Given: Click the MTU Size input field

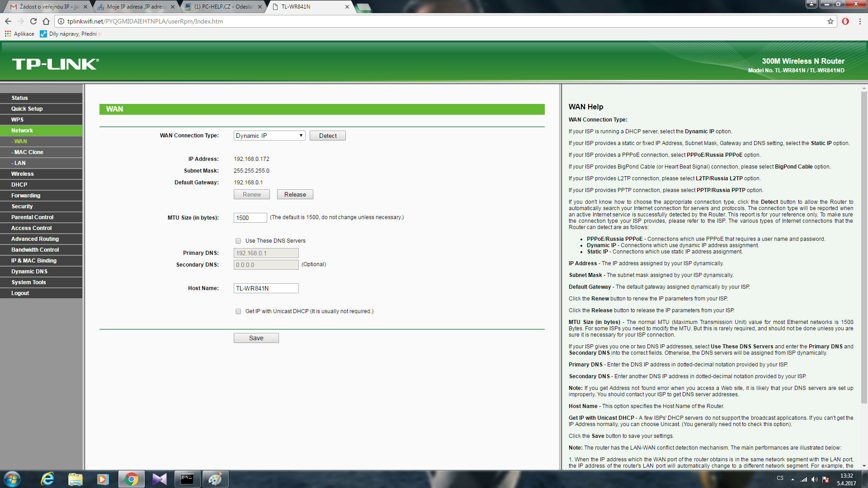Looking at the screenshot, I should tap(250, 218).
